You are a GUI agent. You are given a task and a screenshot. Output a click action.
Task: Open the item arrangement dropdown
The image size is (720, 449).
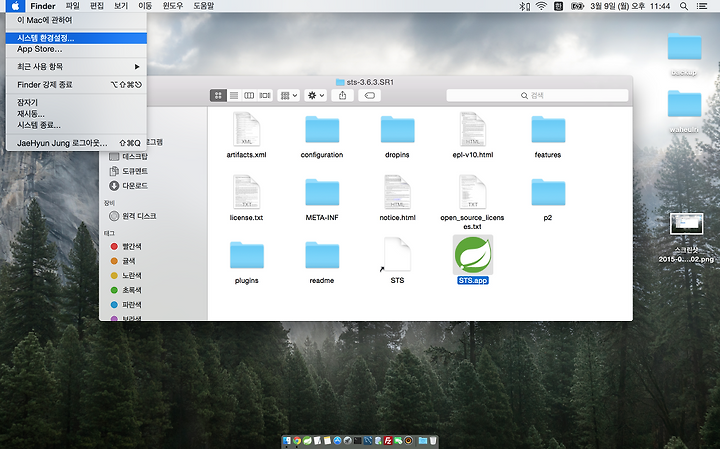pyautogui.click(x=289, y=95)
